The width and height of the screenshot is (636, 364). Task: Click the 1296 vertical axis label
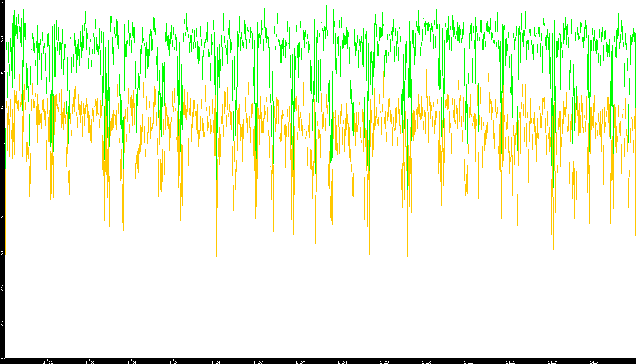click(2, 289)
